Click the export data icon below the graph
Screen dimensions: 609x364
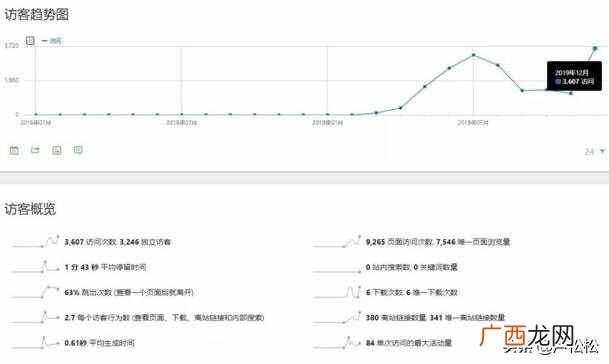pos(35,150)
